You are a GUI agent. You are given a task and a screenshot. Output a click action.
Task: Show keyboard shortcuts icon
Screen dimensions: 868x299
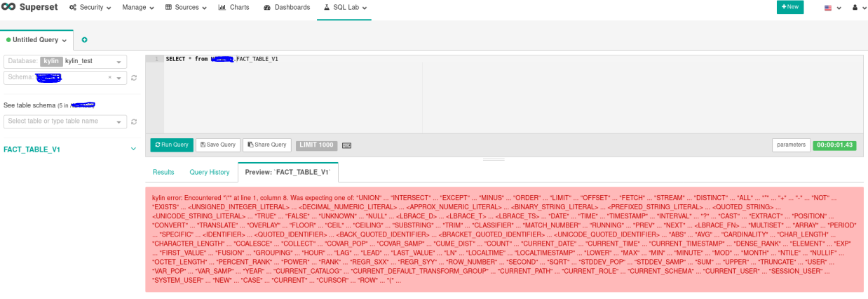tap(346, 145)
